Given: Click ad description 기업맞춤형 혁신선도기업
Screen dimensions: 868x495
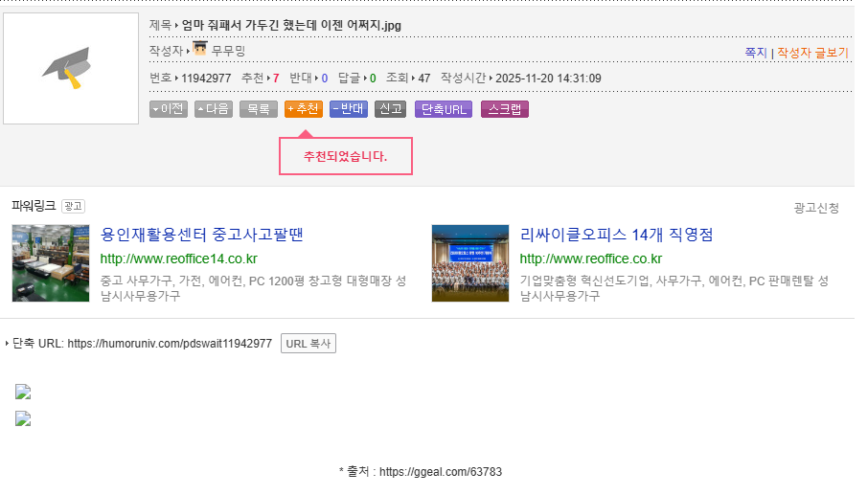Looking at the screenshot, I should (674, 288).
